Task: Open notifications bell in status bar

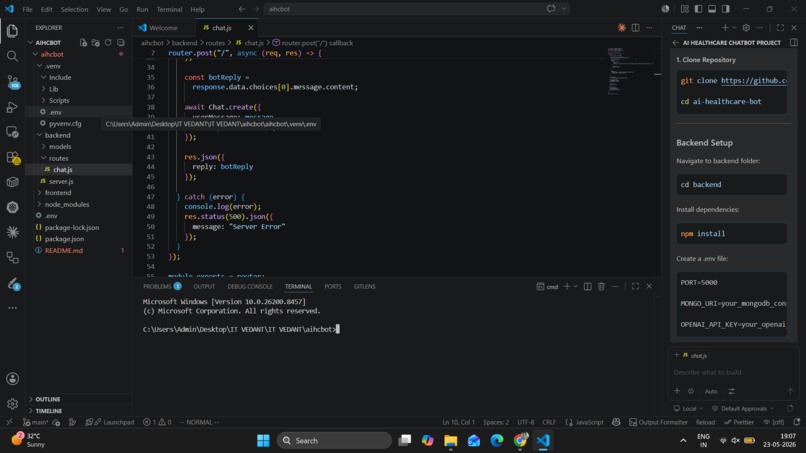Action: coord(796,422)
